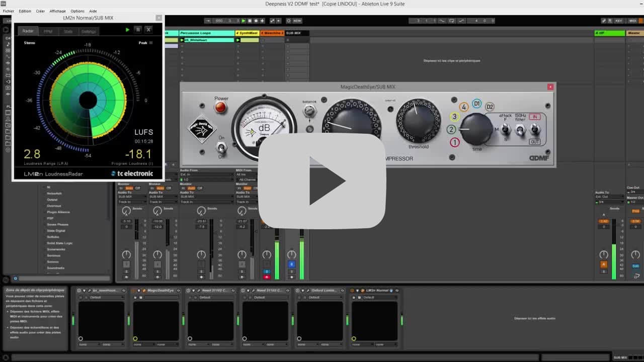Toggle the LM2n Normal device activator
644x362 pixels.
(x=353, y=290)
